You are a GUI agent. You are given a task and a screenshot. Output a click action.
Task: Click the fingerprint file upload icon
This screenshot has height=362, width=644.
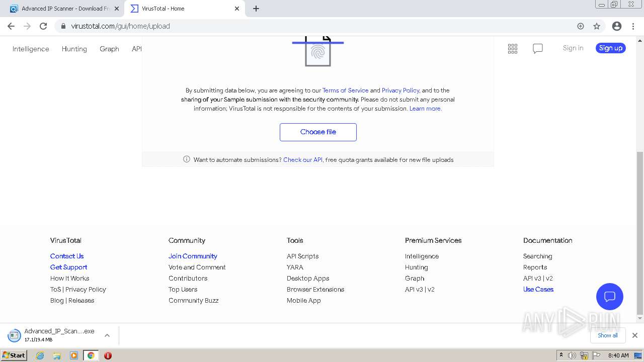pos(318,51)
